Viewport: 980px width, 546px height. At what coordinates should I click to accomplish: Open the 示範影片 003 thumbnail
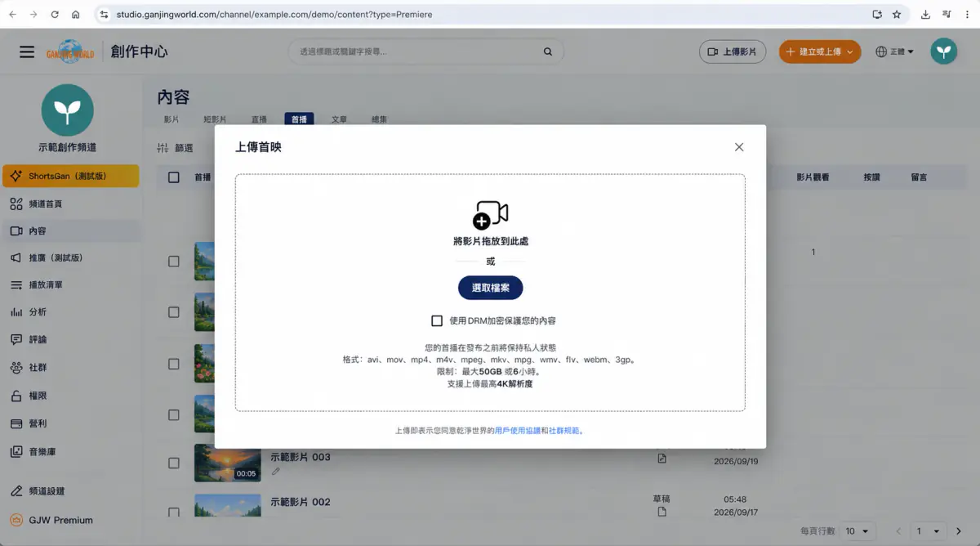(228, 463)
